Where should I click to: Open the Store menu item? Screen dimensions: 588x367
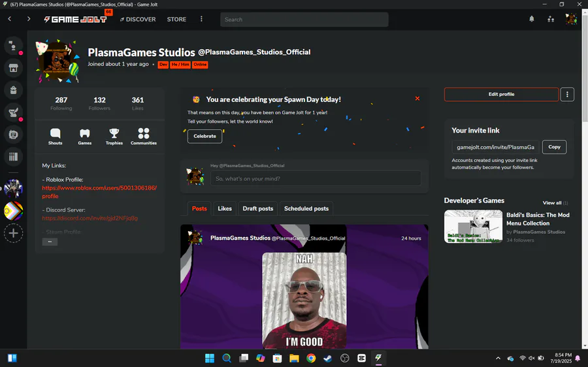tap(176, 19)
